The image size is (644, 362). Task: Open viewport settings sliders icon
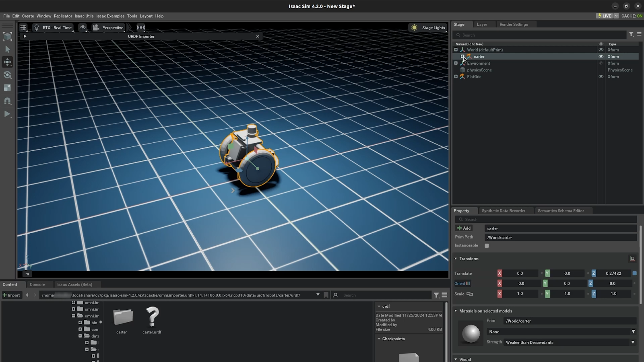23,27
